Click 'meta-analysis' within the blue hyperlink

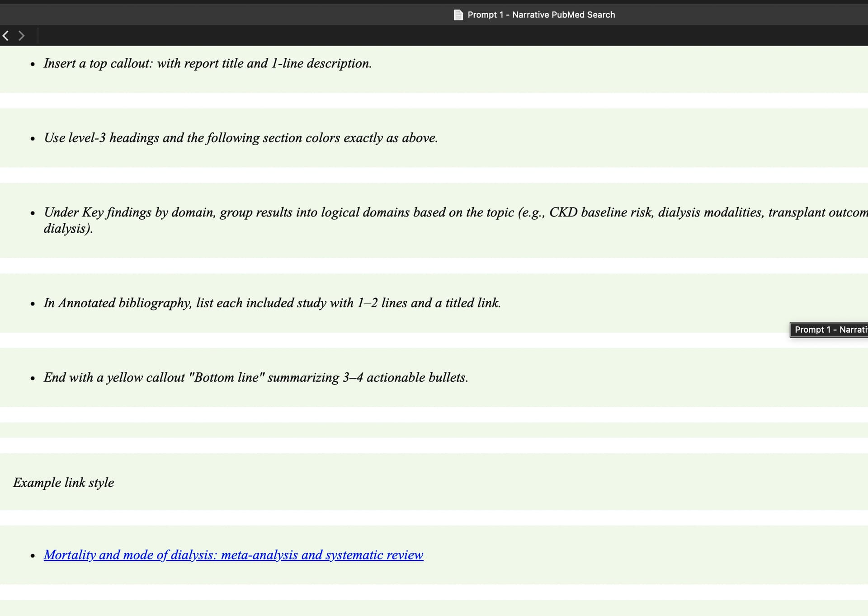tap(259, 555)
